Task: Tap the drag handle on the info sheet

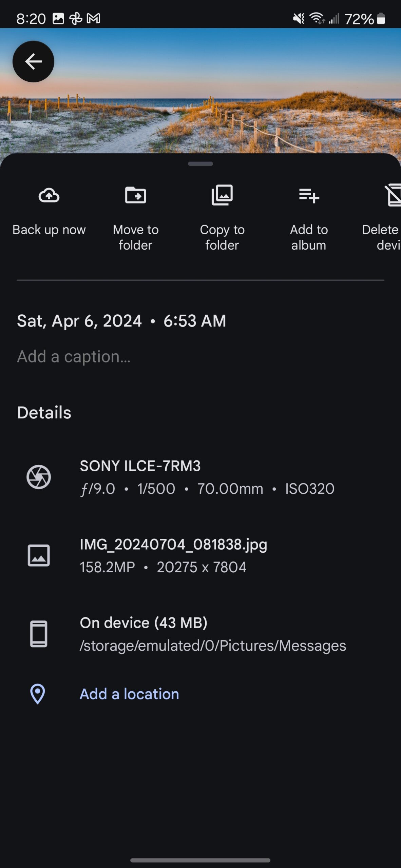Action: pos(200,164)
